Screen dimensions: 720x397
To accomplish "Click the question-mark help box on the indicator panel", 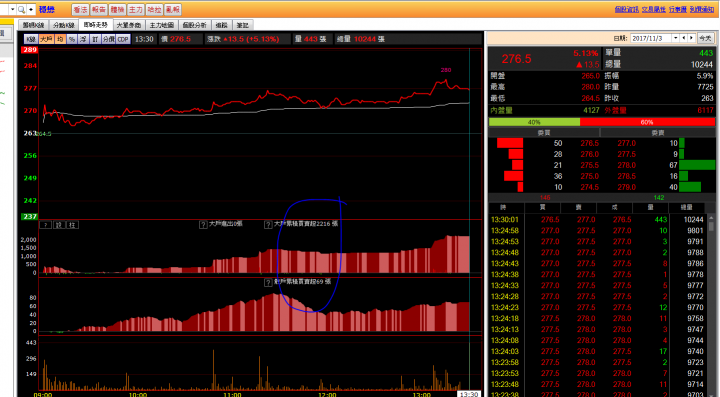I will tap(45, 225).
